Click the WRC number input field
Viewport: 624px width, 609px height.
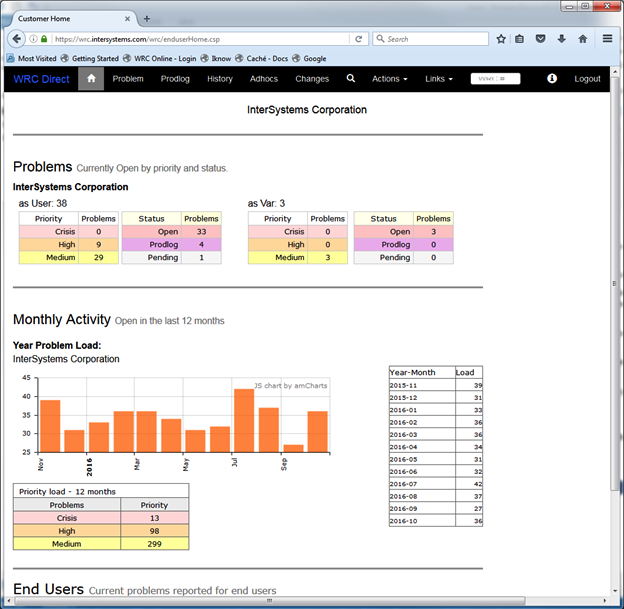pyautogui.click(x=495, y=78)
